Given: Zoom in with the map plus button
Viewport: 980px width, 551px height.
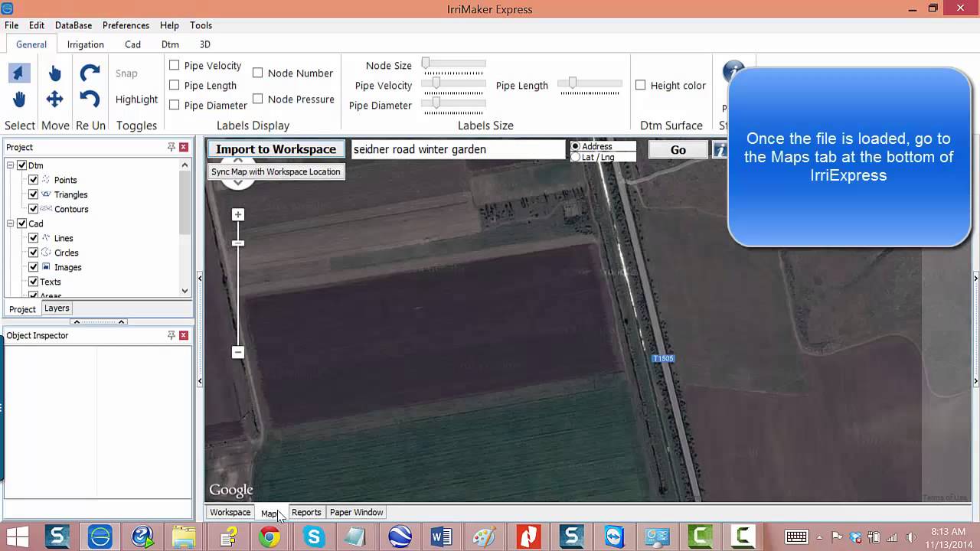Looking at the screenshot, I should click(x=238, y=215).
